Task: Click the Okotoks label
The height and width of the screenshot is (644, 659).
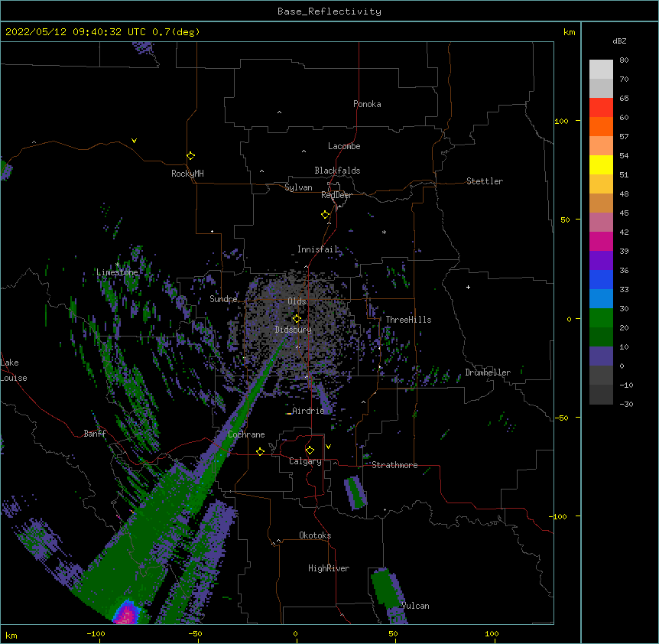Action: pyautogui.click(x=315, y=535)
